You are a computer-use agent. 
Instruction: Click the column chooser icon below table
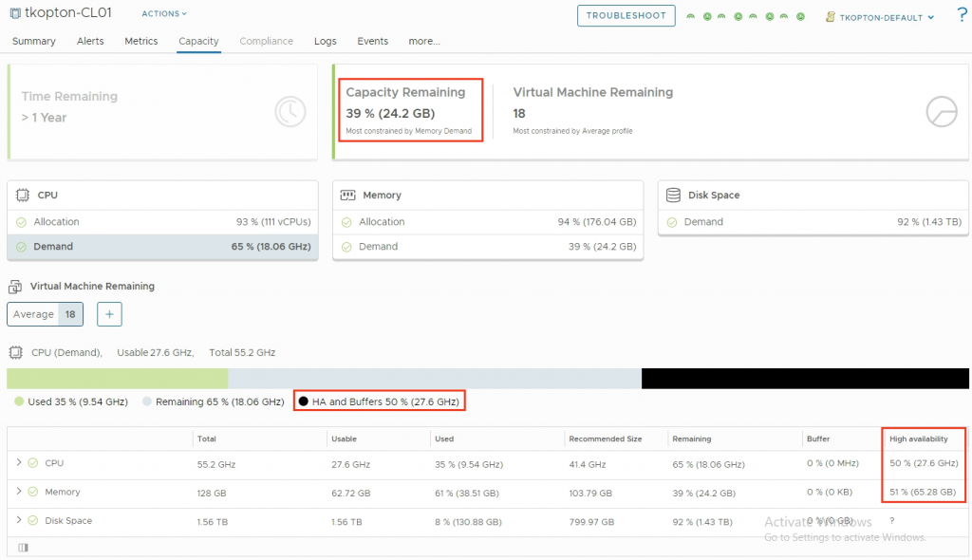pos(23,547)
